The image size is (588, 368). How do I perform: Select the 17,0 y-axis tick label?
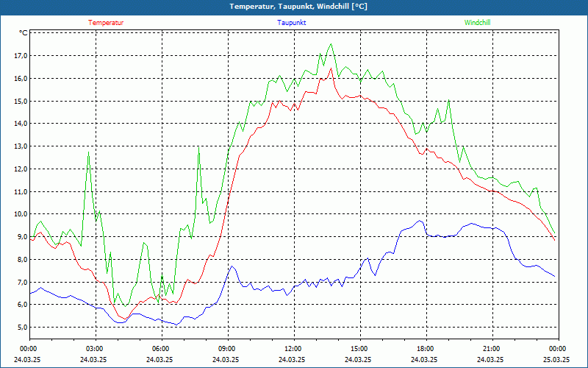20,56
